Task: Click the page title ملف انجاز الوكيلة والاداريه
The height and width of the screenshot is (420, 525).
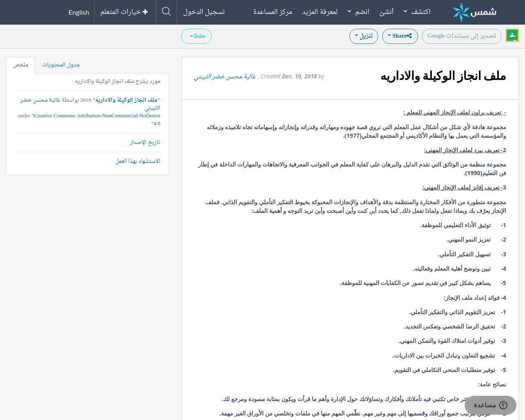Action: [443, 76]
